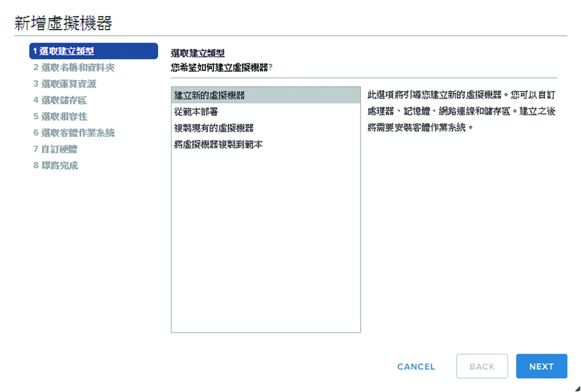581x392 pixels.
Task: Click the 您希望如何建立虛擬機器? prompt text
Action: coord(221,68)
